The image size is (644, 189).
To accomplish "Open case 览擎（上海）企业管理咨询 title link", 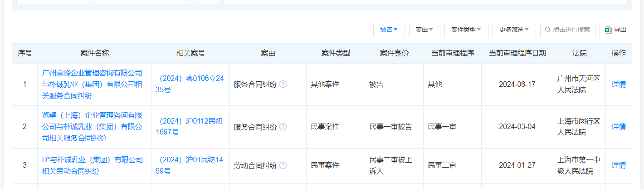I will pos(92,127).
